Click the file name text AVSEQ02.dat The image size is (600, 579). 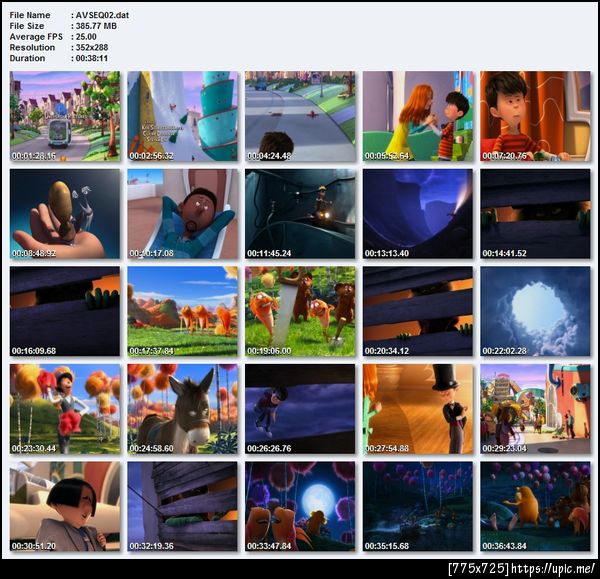pyautogui.click(x=102, y=15)
